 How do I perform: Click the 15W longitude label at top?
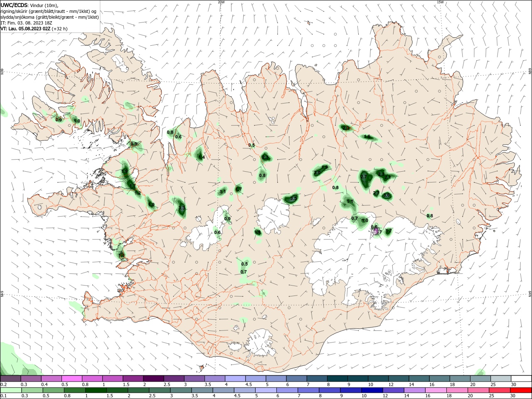[x=440, y=2]
